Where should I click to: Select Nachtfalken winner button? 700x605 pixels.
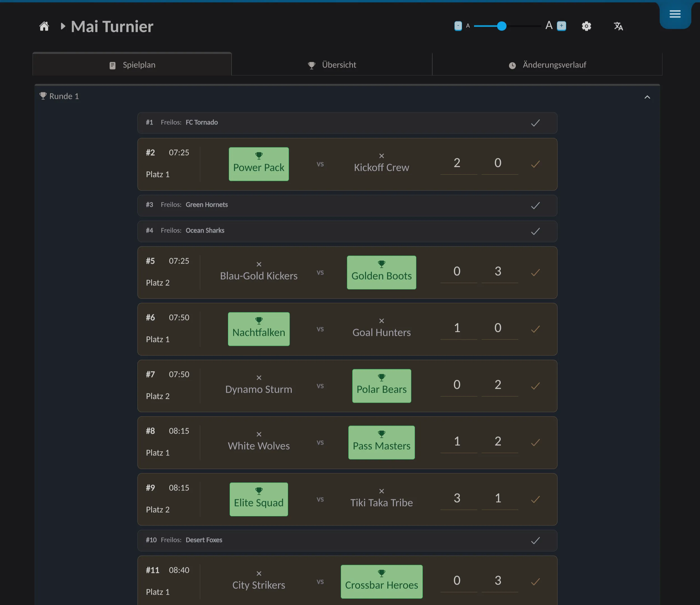pos(259,329)
